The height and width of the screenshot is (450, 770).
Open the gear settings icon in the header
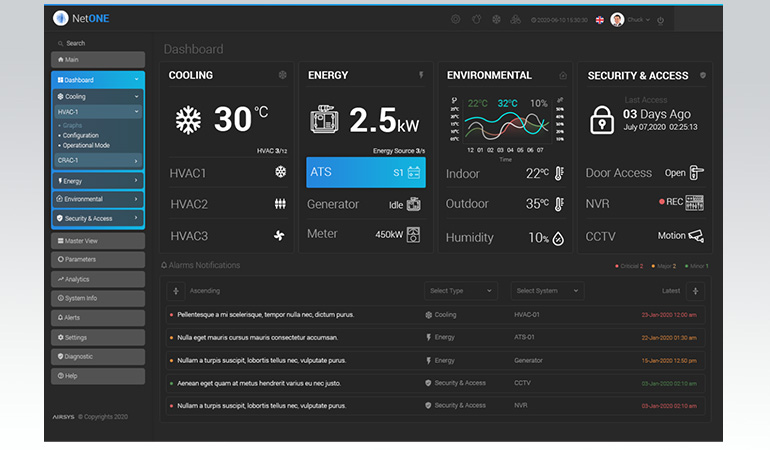point(456,19)
